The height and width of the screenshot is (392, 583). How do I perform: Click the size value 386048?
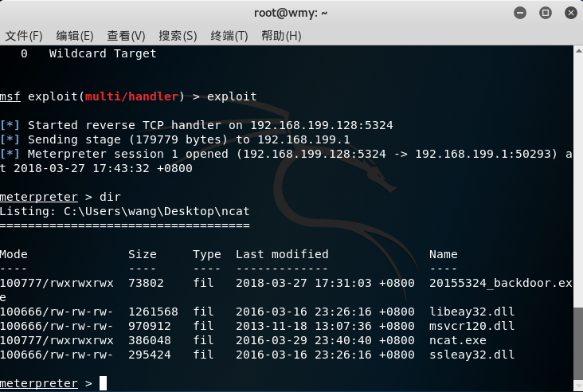pos(150,340)
